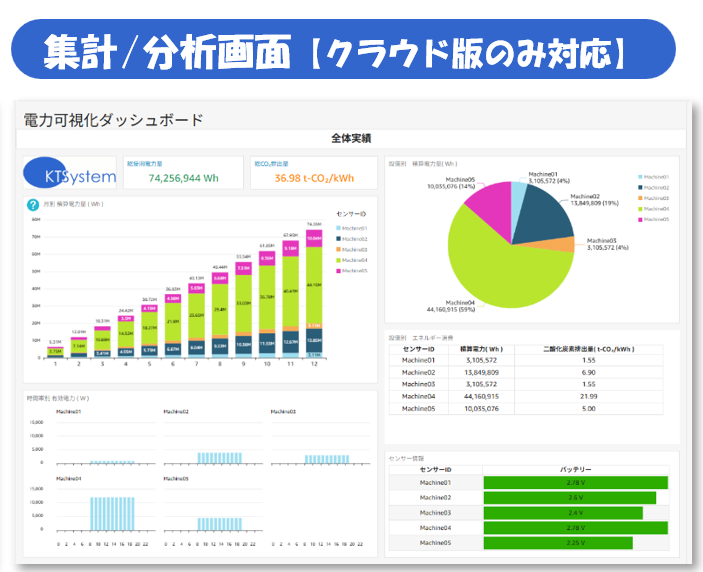Click the 全体実績 tab header
This screenshot has height=572, width=703.
tap(351, 138)
